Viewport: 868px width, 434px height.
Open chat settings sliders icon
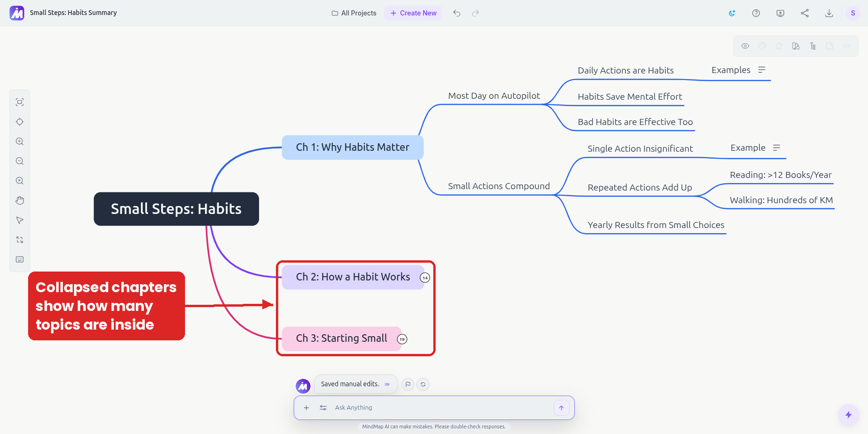coord(323,408)
